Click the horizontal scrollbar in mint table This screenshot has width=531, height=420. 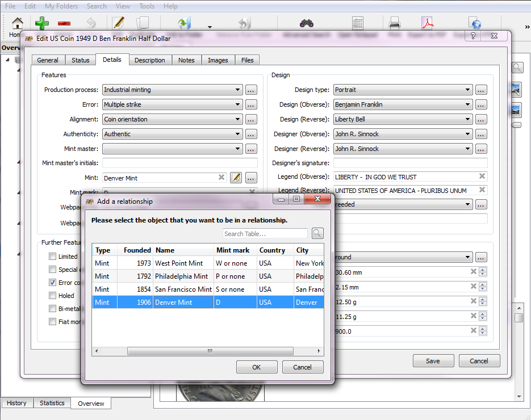point(210,351)
